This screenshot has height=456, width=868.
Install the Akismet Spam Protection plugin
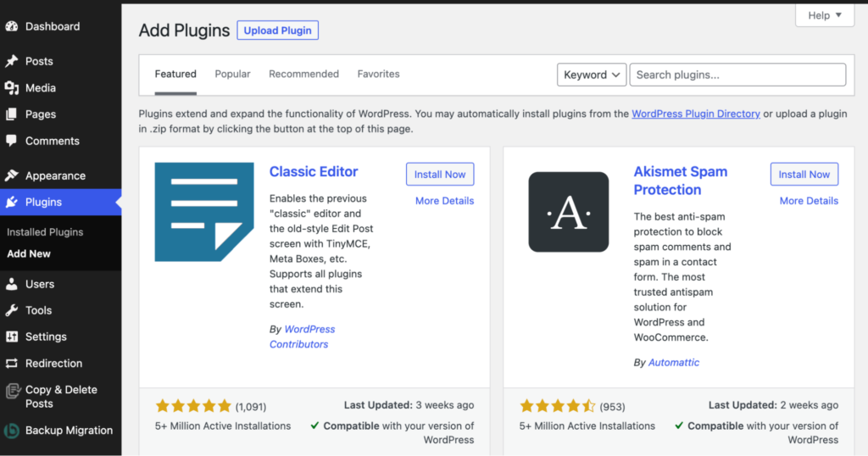[804, 175]
